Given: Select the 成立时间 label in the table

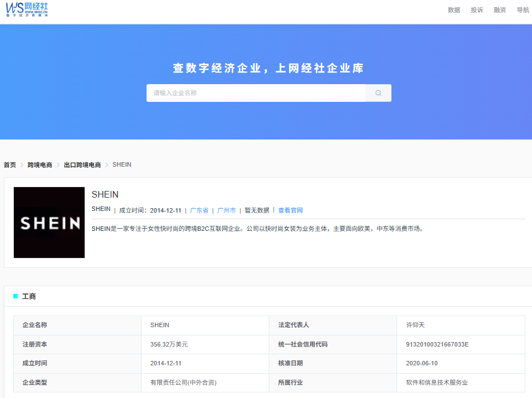Looking at the screenshot, I should 77,364.
